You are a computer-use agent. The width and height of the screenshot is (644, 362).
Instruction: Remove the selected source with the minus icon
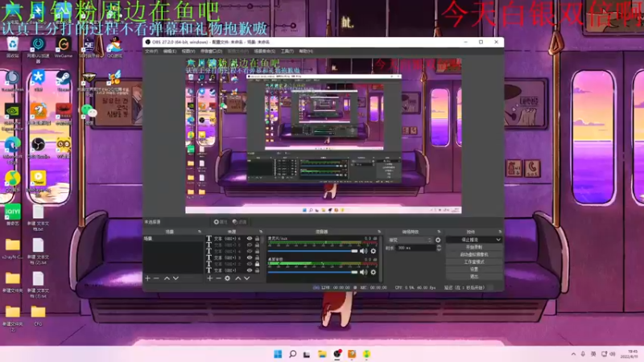click(218, 278)
